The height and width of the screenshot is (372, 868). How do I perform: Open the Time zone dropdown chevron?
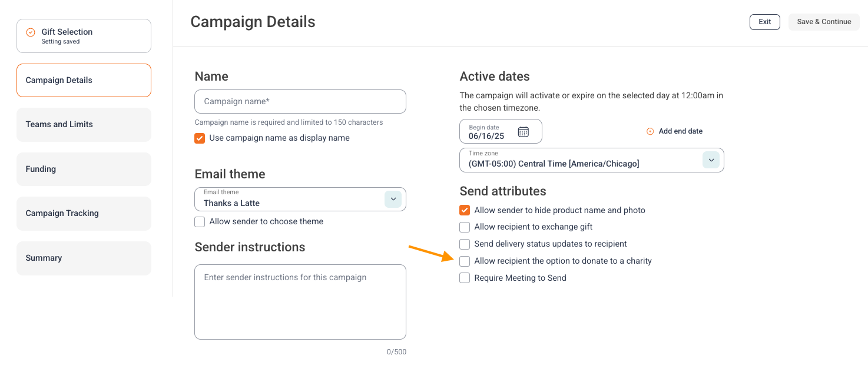tap(711, 160)
